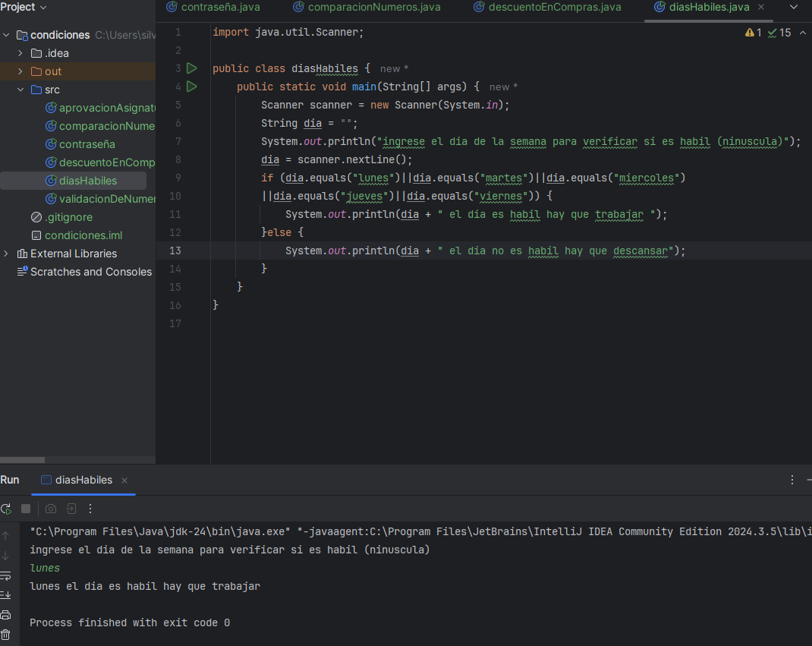812x646 pixels.
Task: Click the 'new *' hint beside class declaration
Action: pos(394,69)
